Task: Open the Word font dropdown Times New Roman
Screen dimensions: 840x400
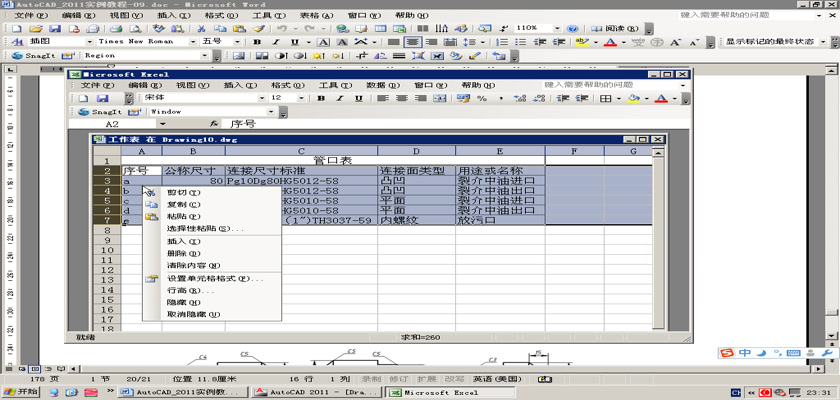Action: [193, 42]
